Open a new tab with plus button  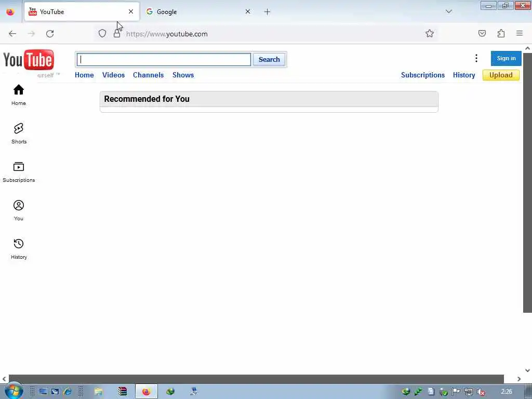pos(267,12)
